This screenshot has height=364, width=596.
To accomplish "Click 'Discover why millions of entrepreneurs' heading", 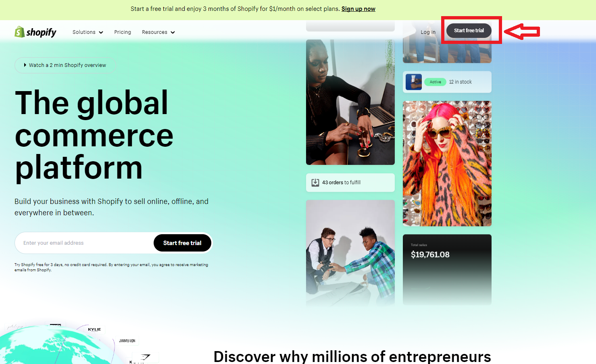I will pyautogui.click(x=352, y=357).
